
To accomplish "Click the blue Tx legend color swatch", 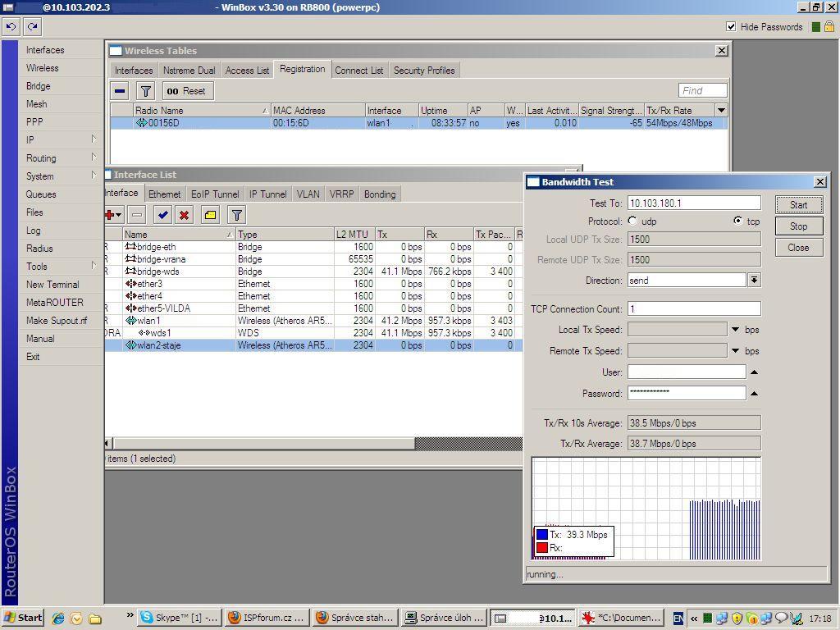I will (x=541, y=535).
